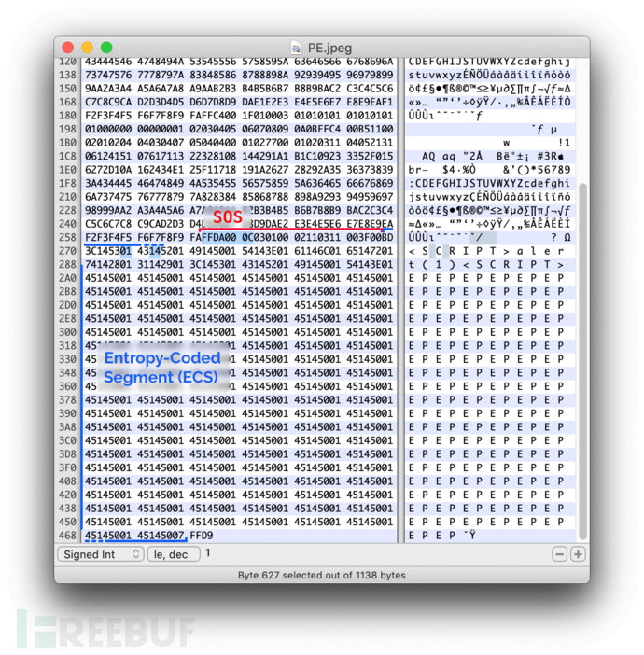The image size is (644, 655).
Task: Click the trailing FFD9 bytes in row 468
Action: (x=202, y=536)
